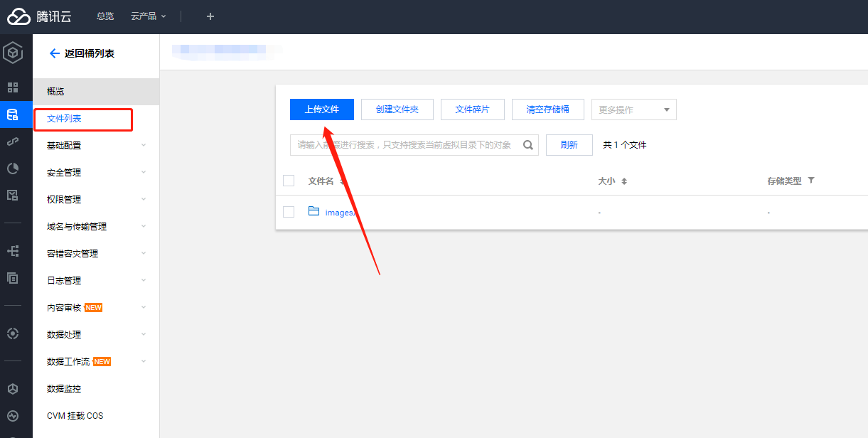Image resolution: width=868 pixels, height=438 pixels.
Task: Sort by 大小 column arrows
Action: coord(624,181)
